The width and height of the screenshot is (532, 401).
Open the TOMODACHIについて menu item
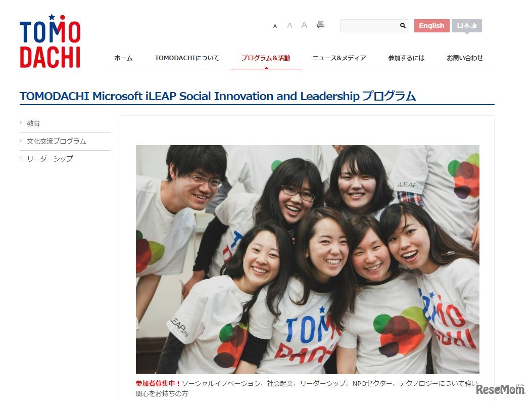(187, 58)
